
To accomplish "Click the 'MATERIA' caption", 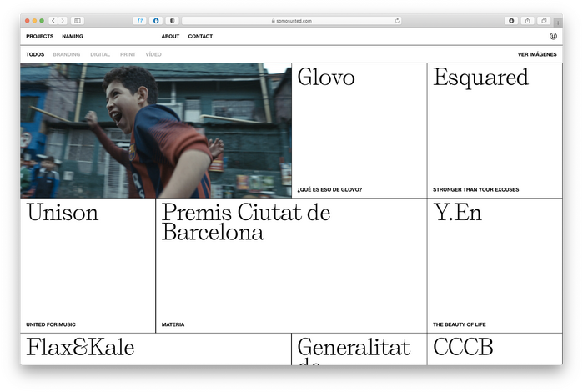I will point(173,324).
